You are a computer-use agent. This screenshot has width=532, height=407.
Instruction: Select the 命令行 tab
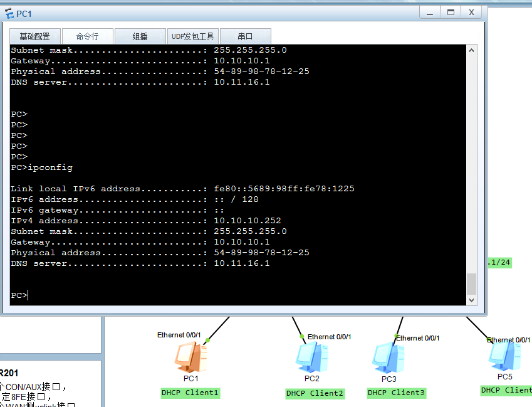coord(87,36)
